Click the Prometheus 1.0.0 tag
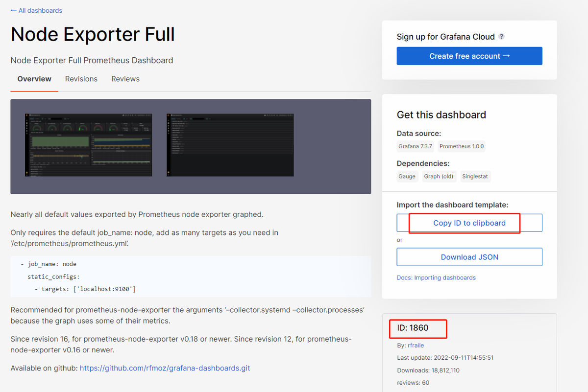588x392 pixels. coord(462,146)
